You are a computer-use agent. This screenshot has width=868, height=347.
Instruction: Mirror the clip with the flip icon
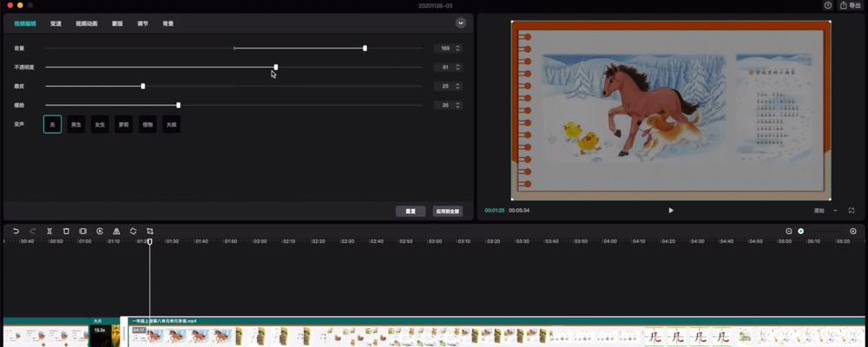click(x=116, y=231)
